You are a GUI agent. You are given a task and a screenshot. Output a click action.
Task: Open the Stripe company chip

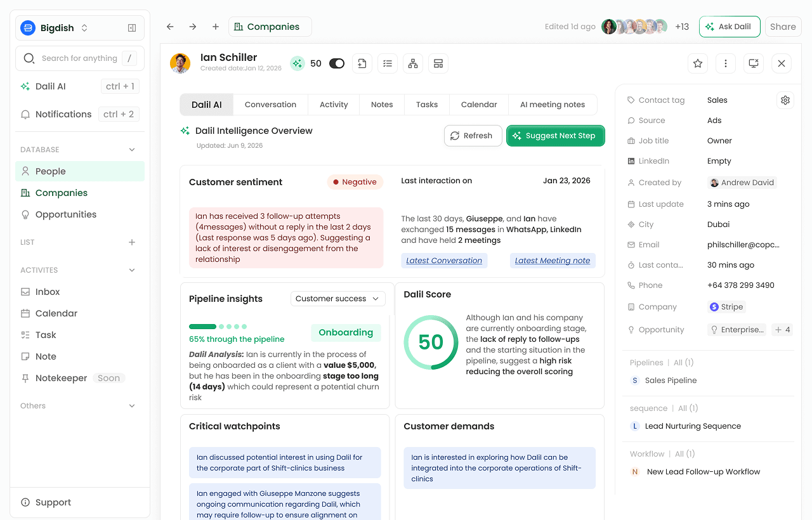pos(727,307)
